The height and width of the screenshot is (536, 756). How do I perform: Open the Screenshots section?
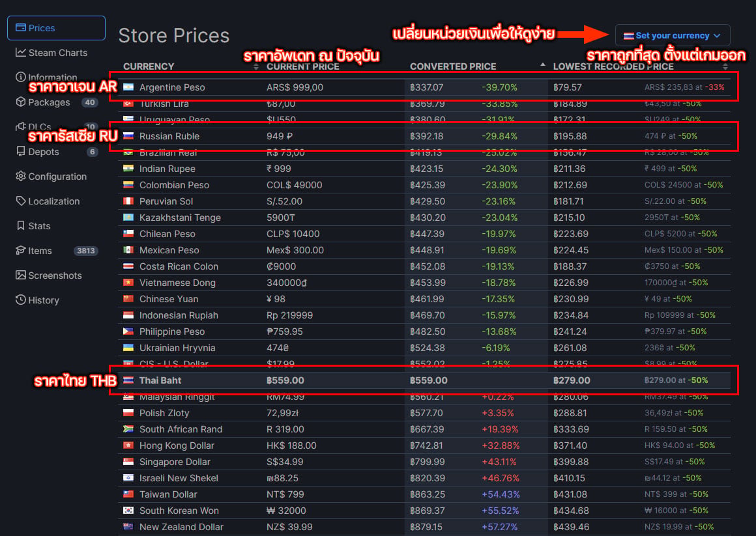[x=49, y=275]
